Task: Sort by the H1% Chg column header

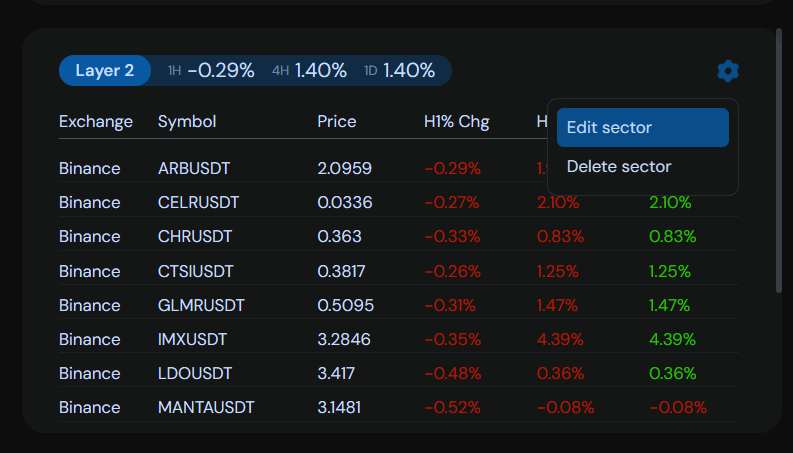Action: coord(457,122)
